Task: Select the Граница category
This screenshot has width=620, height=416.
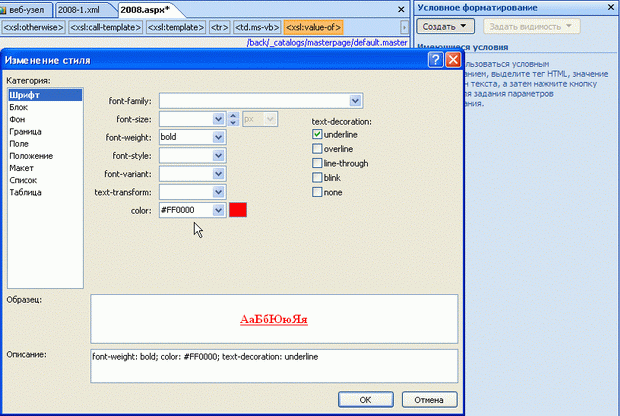Action: (24, 132)
